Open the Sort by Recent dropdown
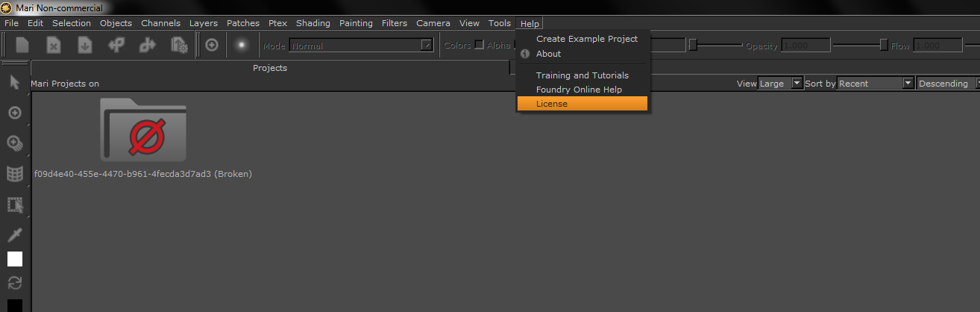The width and height of the screenshot is (980, 312). pos(876,84)
